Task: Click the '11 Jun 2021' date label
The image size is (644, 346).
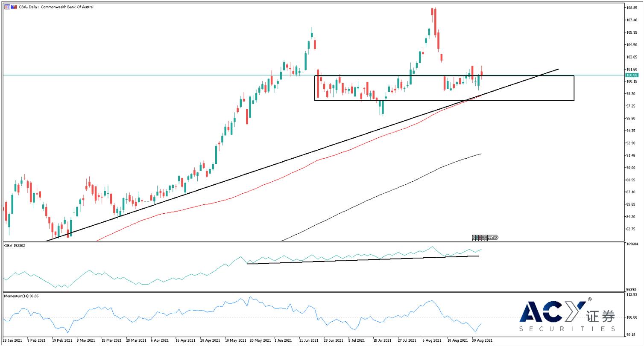Action: pos(309,340)
